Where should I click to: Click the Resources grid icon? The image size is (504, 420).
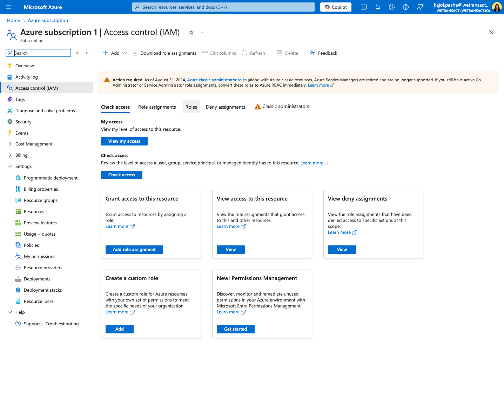pos(18,211)
